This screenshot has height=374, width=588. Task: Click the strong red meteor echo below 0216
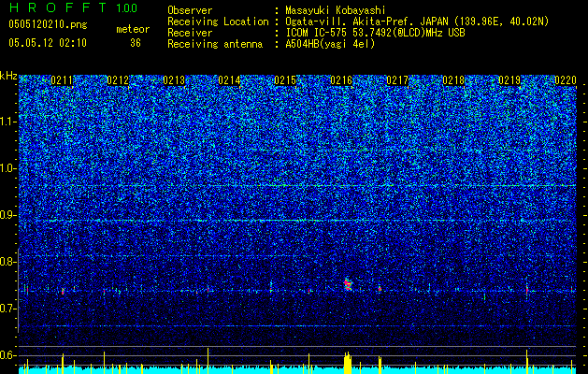tap(348, 284)
